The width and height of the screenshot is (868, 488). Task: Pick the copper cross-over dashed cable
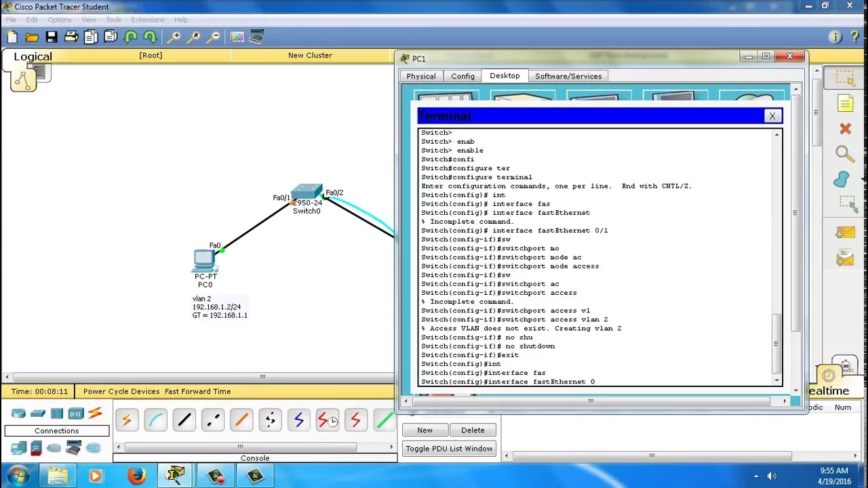pyautogui.click(x=213, y=420)
